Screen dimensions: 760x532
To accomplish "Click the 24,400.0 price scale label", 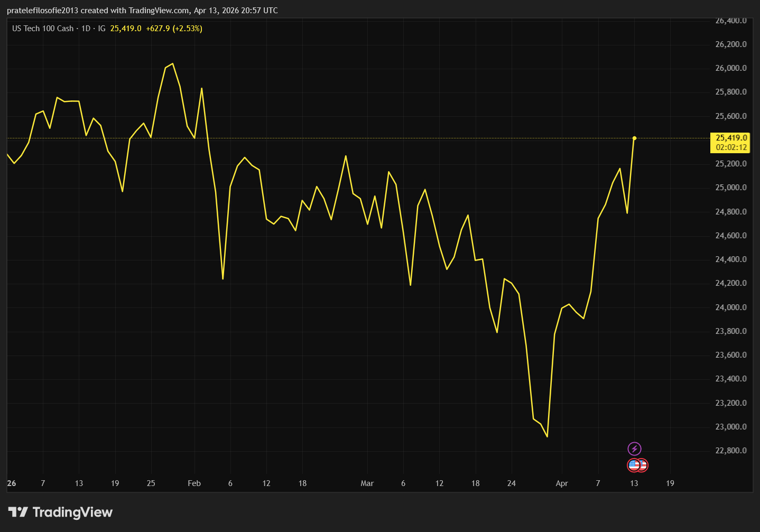I will [731, 259].
